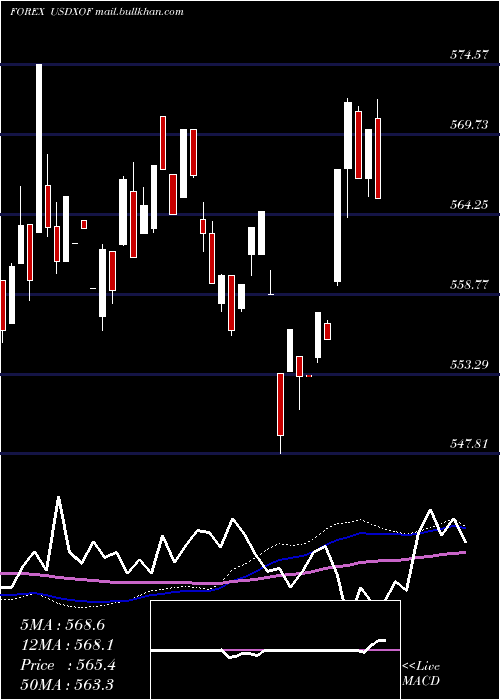Click the Price : 565.4 value
500x700 pixels.
[68, 665]
